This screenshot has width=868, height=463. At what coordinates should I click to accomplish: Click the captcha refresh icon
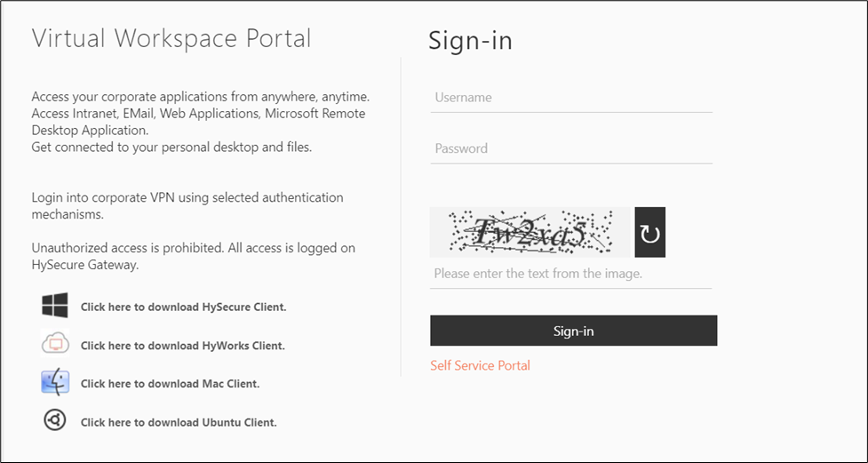pyautogui.click(x=650, y=233)
